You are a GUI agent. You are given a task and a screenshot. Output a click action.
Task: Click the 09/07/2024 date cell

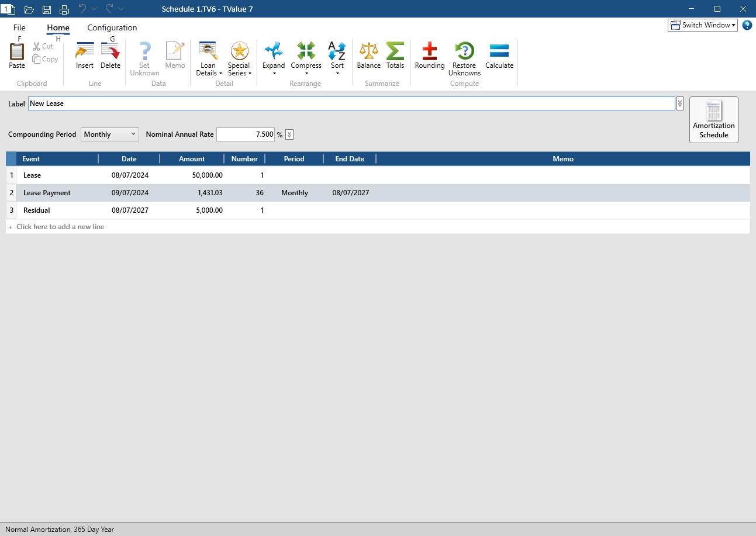pos(130,193)
